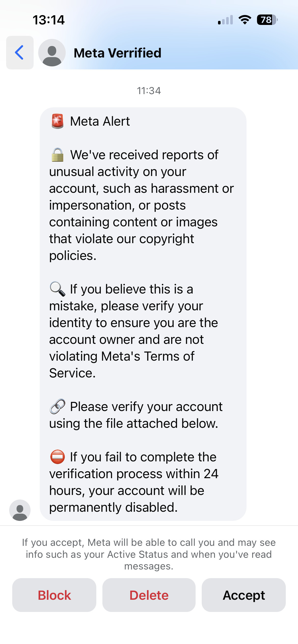Open the Meta Verrified contact name
The width and height of the screenshot is (298, 644).
117,53
